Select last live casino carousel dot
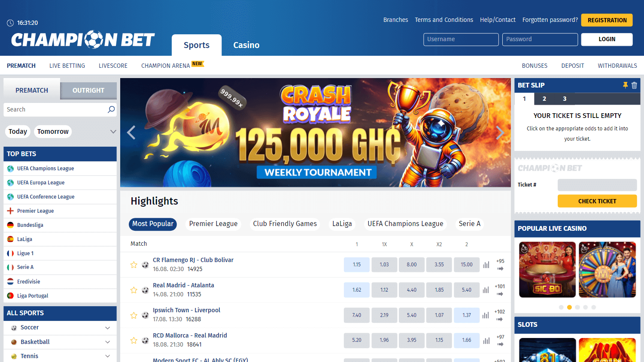 [x=594, y=307]
